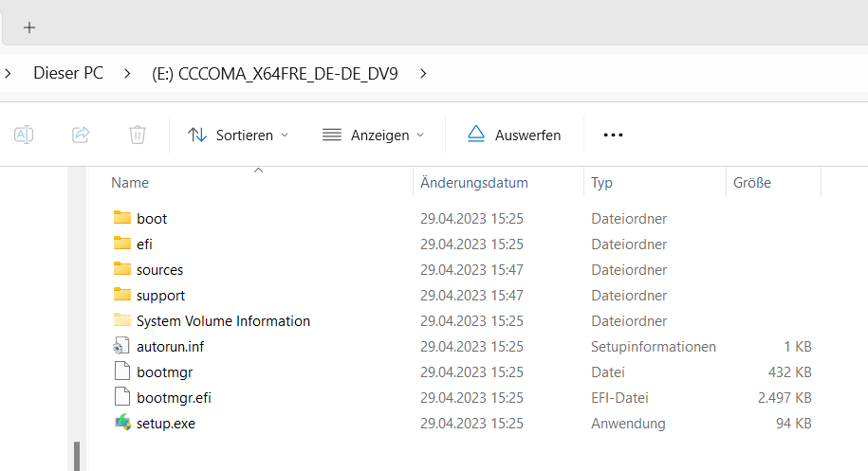Click sort direction caret above Name column
868x471 pixels.
click(x=258, y=171)
